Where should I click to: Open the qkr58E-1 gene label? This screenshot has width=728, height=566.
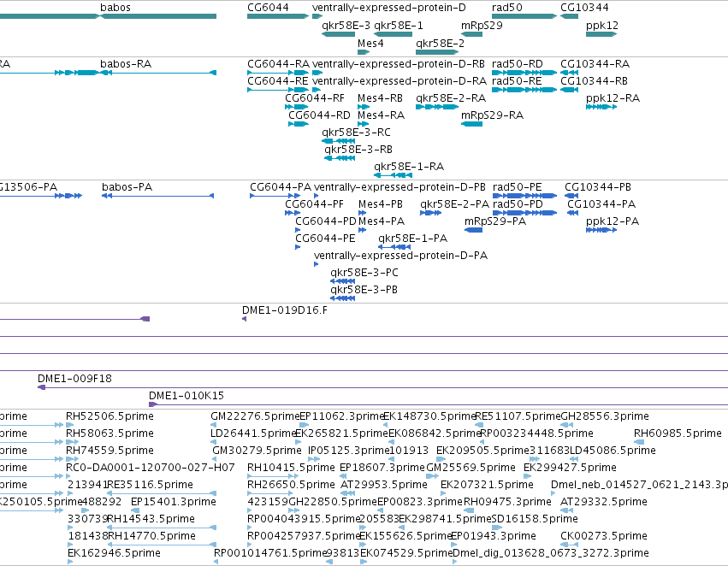(x=399, y=26)
